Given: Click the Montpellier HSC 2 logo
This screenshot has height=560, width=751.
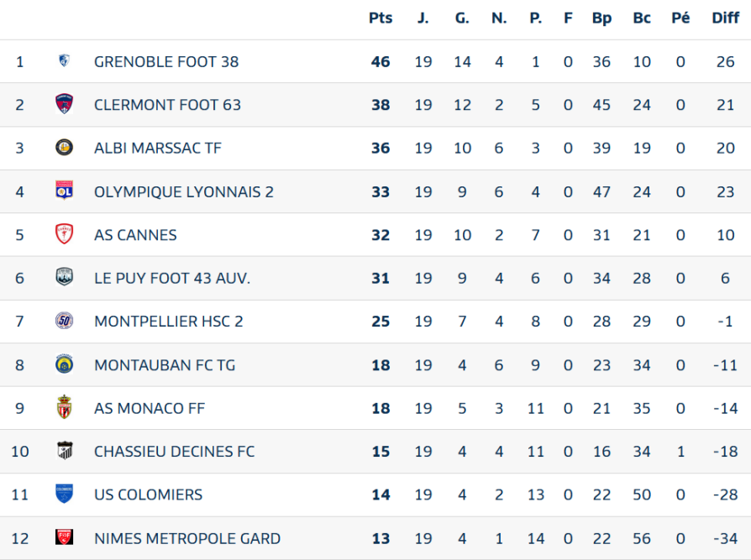Looking at the screenshot, I should [x=64, y=320].
